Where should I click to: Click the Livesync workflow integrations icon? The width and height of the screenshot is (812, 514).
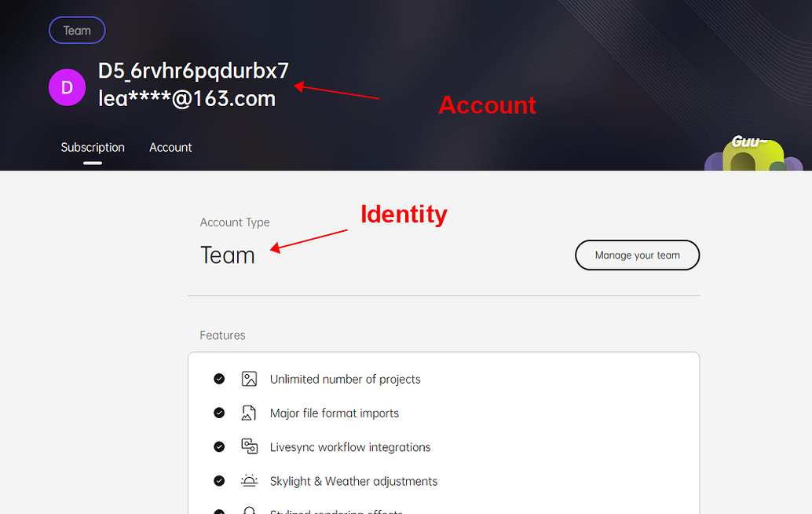tap(250, 446)
